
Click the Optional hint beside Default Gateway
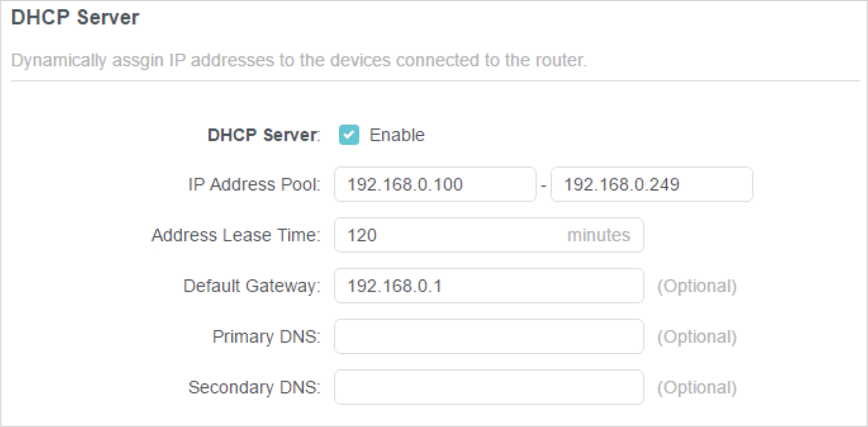tap(697, 286)
